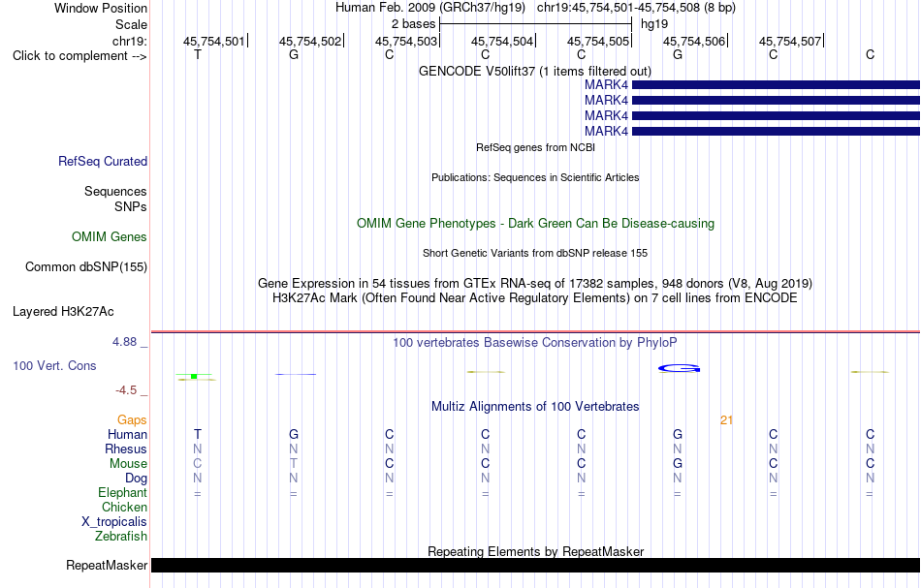Click the Common dbSNP(155) track label

pyautogui.click(x=86, y=267)
